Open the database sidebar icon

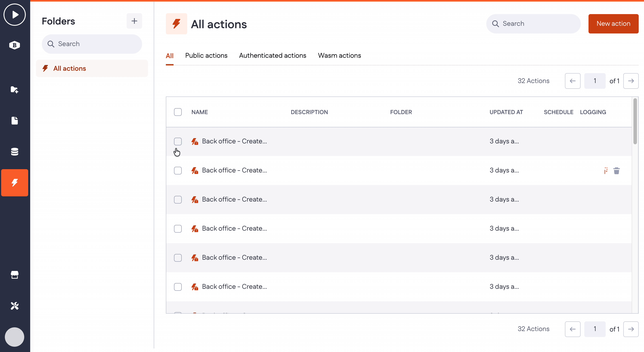tap(15, 152)
